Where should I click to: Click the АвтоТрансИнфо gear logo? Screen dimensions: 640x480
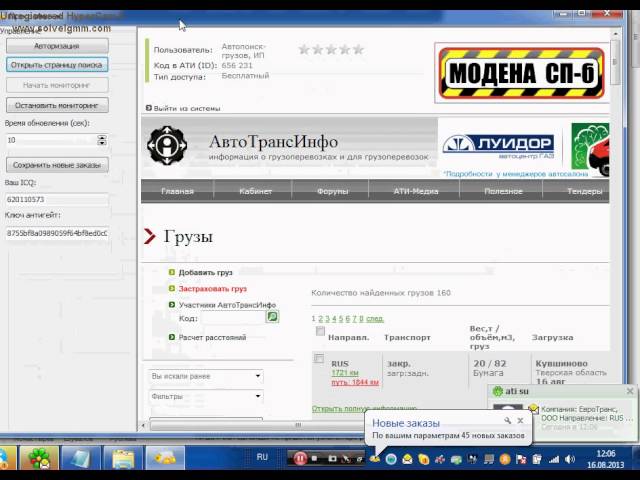tap(167, 145)
